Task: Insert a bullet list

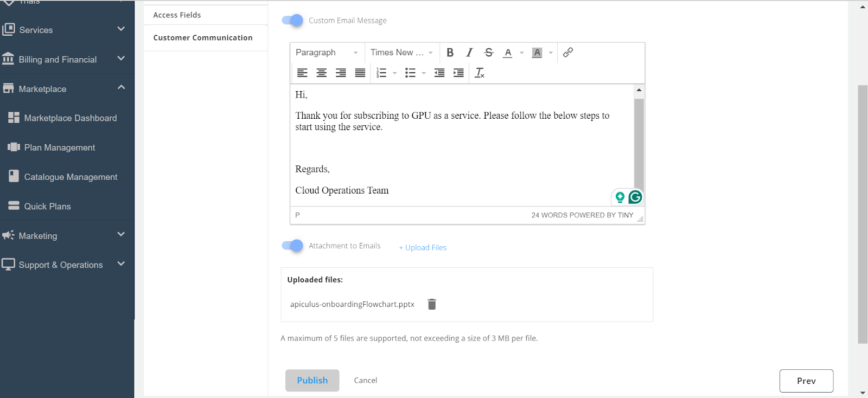Action: 410,73
